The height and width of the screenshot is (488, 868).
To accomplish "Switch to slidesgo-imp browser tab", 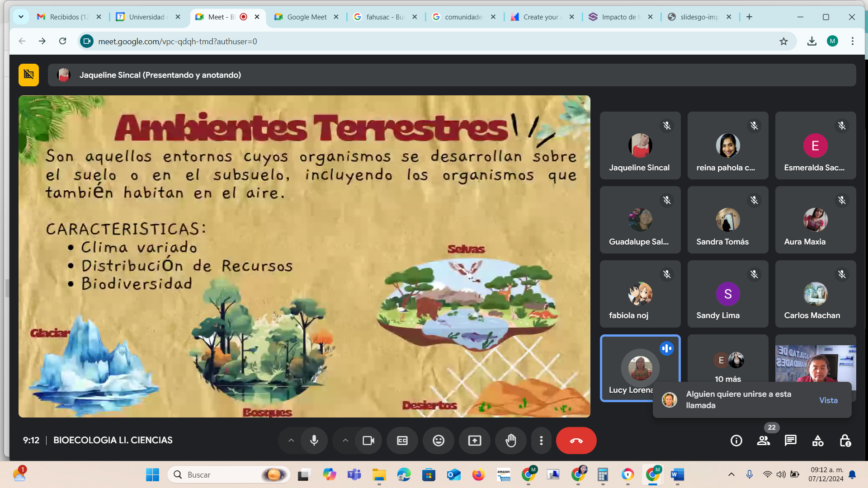I will pos(700,17).
